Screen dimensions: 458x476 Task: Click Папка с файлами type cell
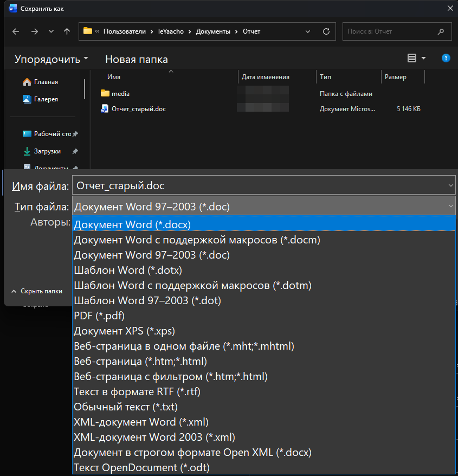point(346,94)
